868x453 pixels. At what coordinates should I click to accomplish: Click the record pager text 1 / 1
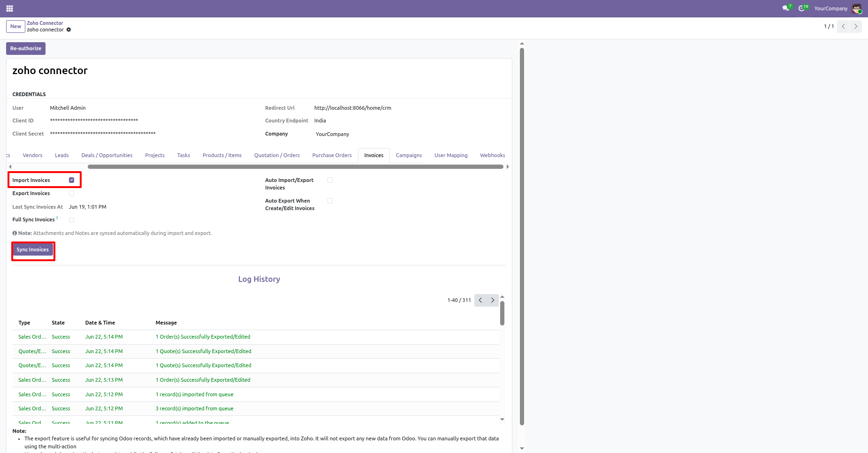829,26
